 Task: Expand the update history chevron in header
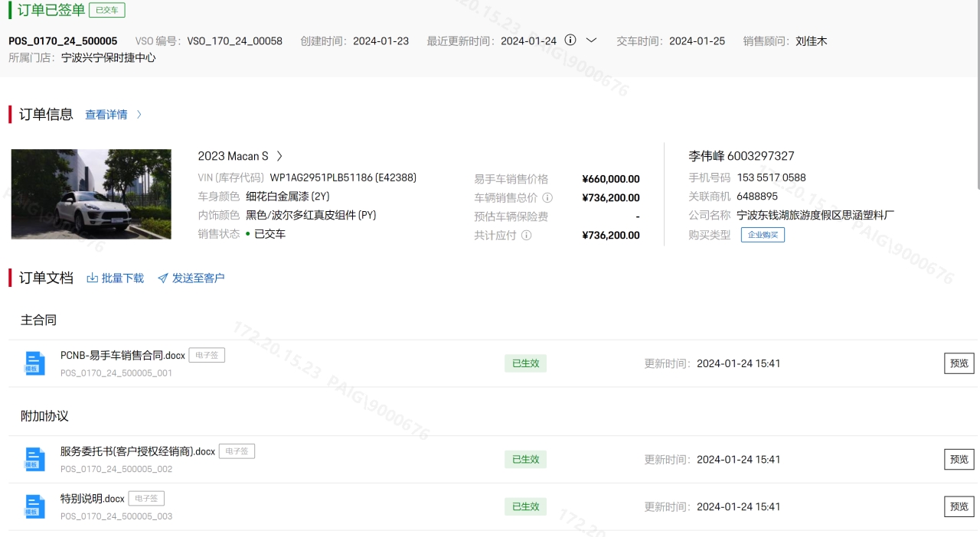coord(591,41)
